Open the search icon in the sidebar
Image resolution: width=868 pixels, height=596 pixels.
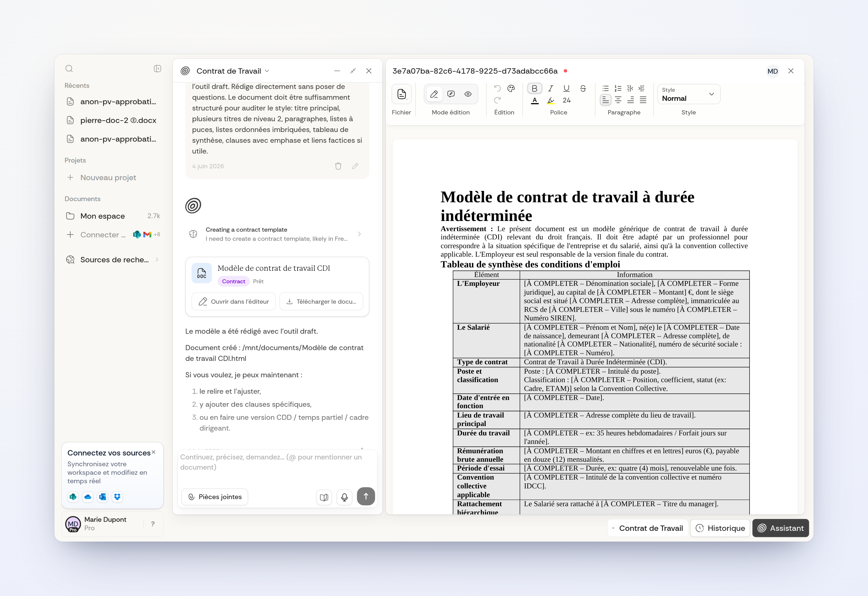pos(69,69)
